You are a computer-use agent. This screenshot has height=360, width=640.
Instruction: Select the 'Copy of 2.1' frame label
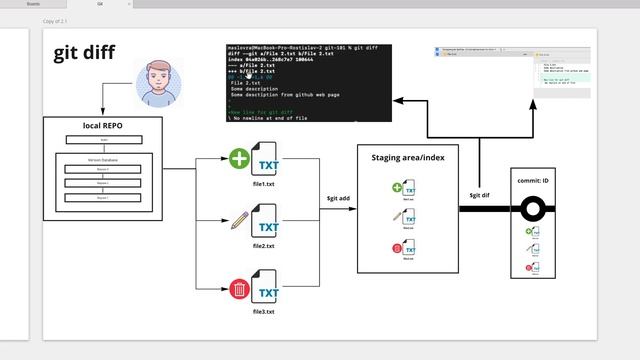pyautogui.click(x=55, y=21)
